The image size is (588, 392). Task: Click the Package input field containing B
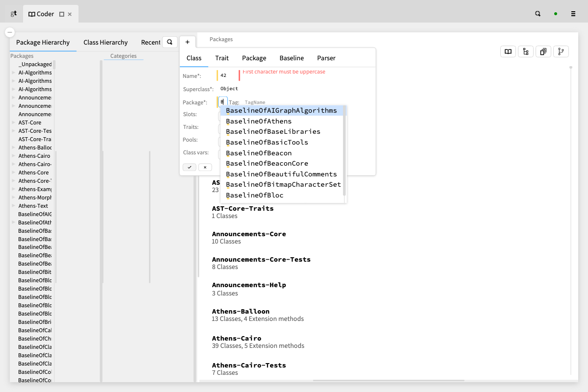(x=222, y=102)
